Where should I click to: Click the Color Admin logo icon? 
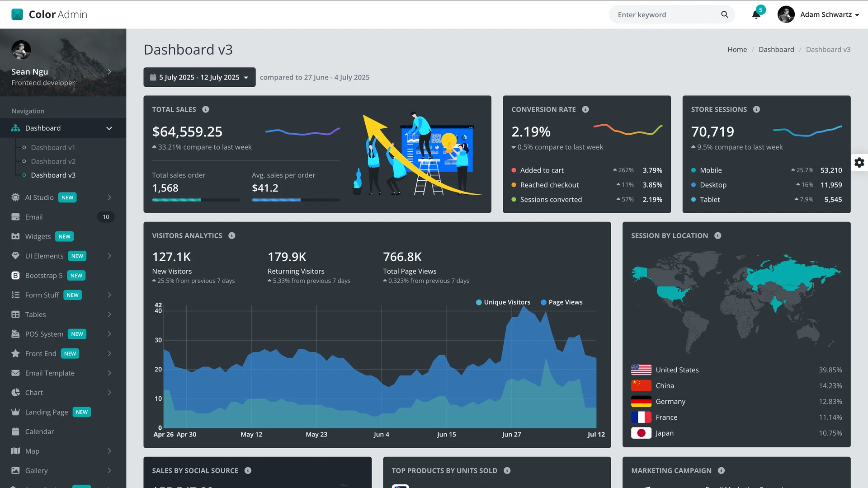[x=17, y=14]
